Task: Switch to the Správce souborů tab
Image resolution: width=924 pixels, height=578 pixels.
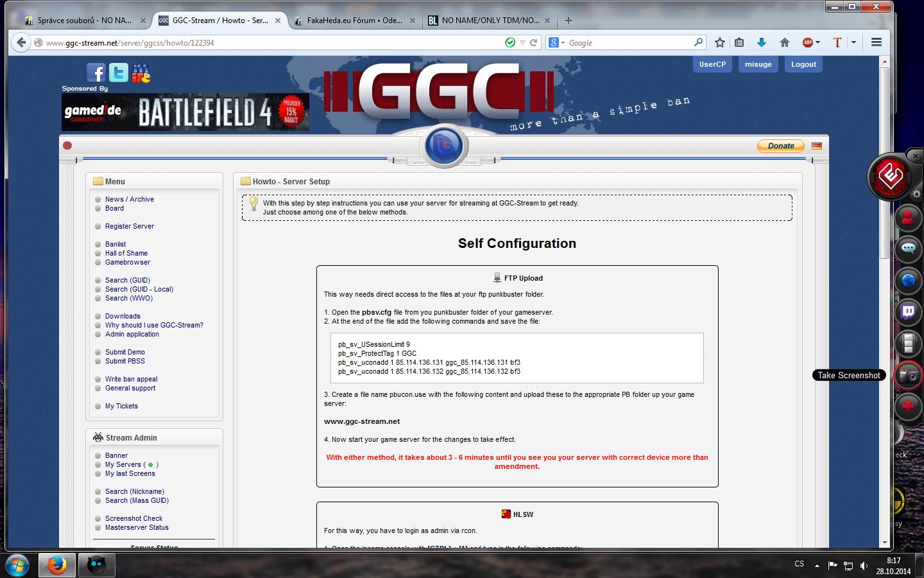Action: click(84, 21)
